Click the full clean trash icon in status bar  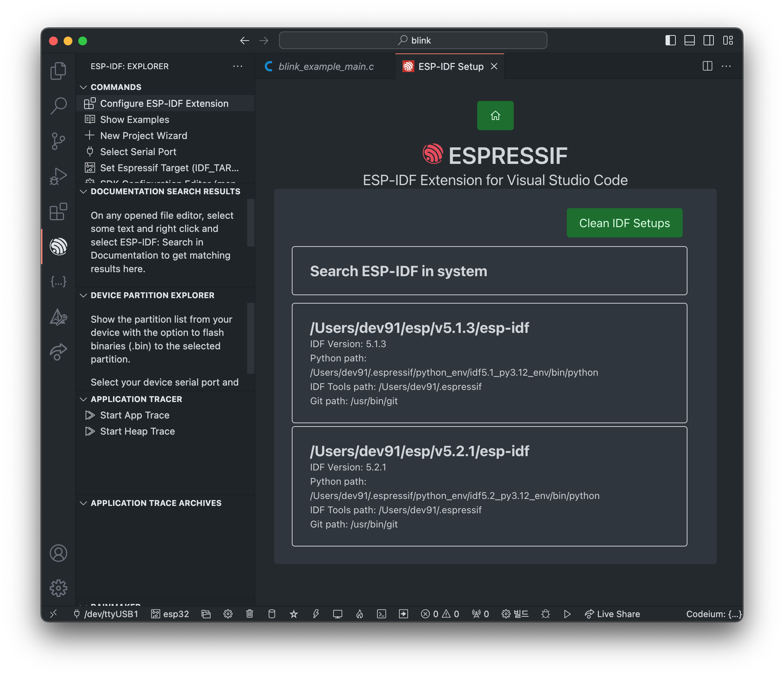(x=249, y=614)
